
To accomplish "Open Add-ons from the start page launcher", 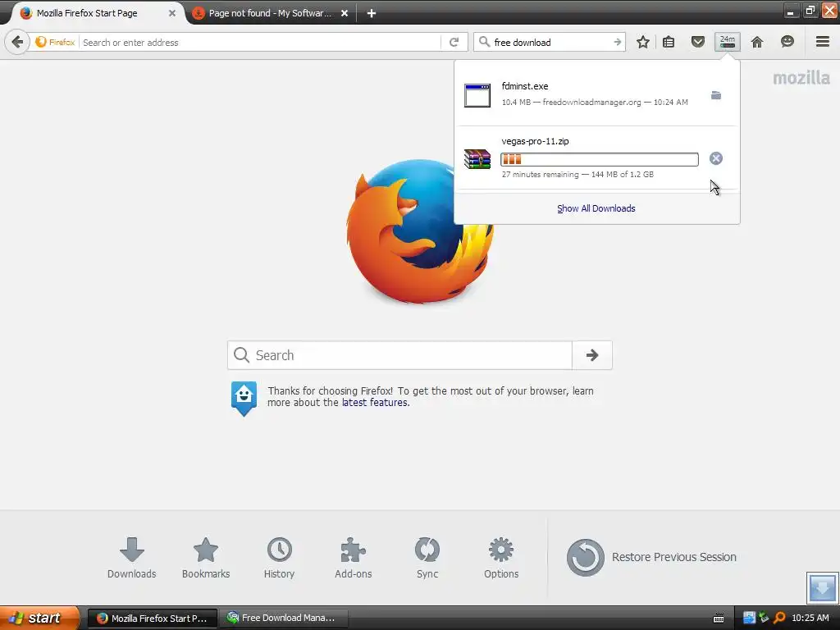I will click(x=353, y=558).
